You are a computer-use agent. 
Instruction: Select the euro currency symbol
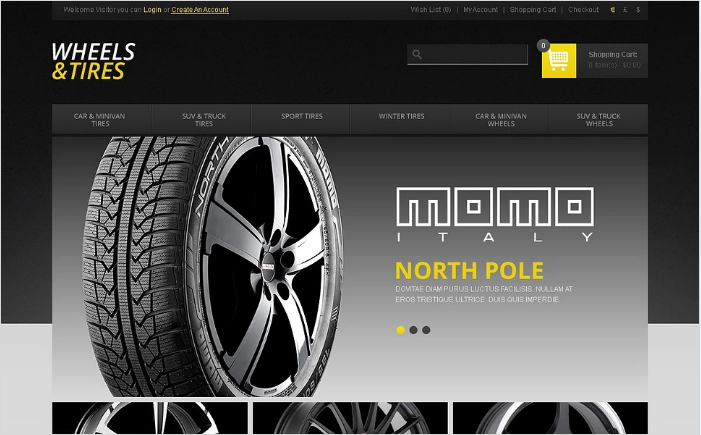[612, 9]
